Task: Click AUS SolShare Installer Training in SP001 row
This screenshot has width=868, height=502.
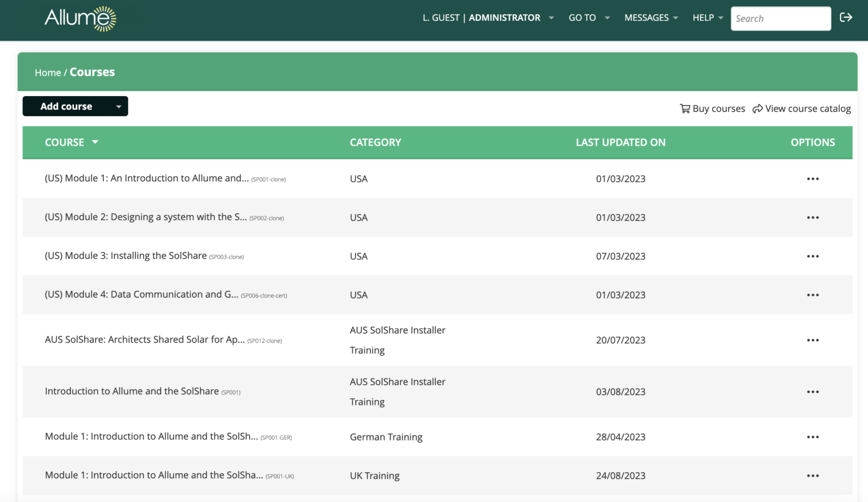Action: pos(397,392)
